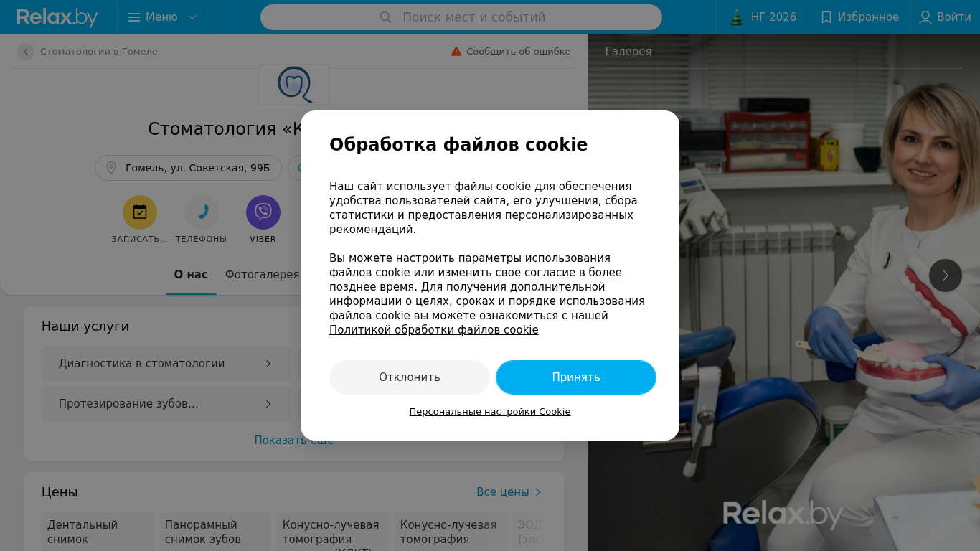
Task: Expand Протезирование зубов service
Action: [166, 404]
